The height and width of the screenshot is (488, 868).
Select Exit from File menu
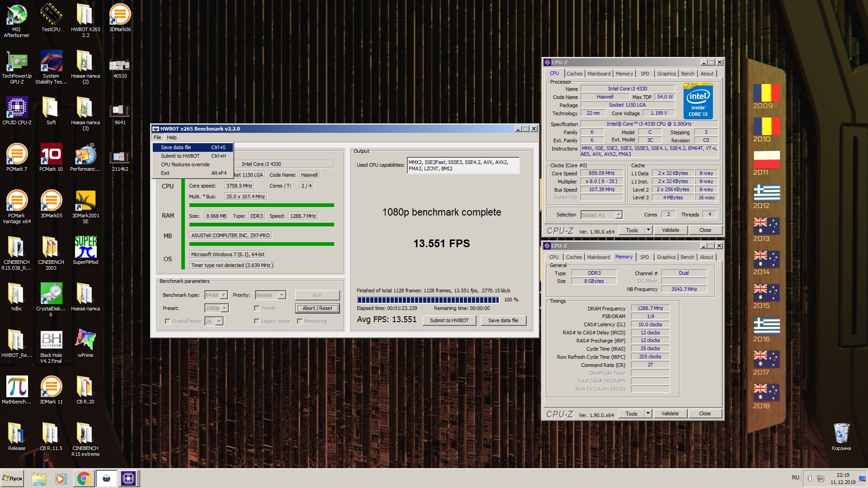(x=193, y=173)
